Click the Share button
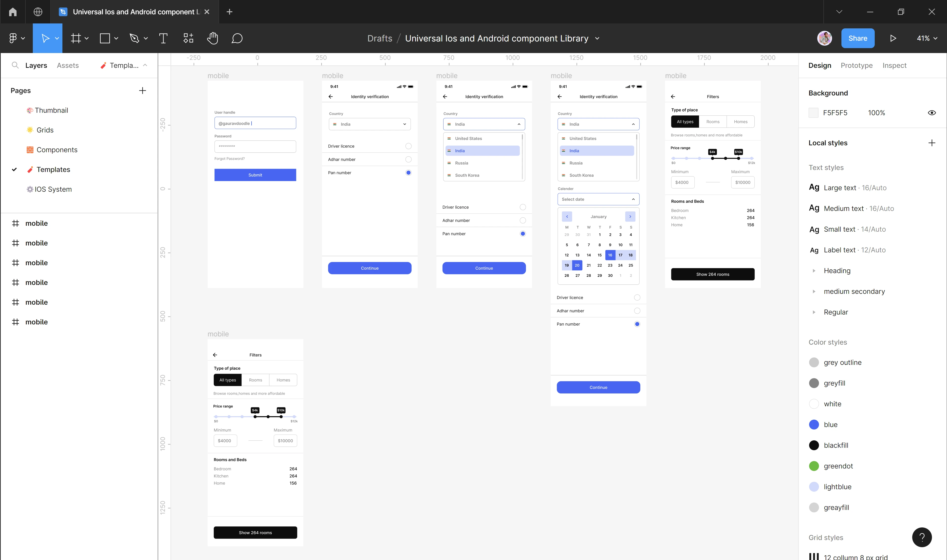This screenshot has width=947, height=560. click(x=858, y=38)
